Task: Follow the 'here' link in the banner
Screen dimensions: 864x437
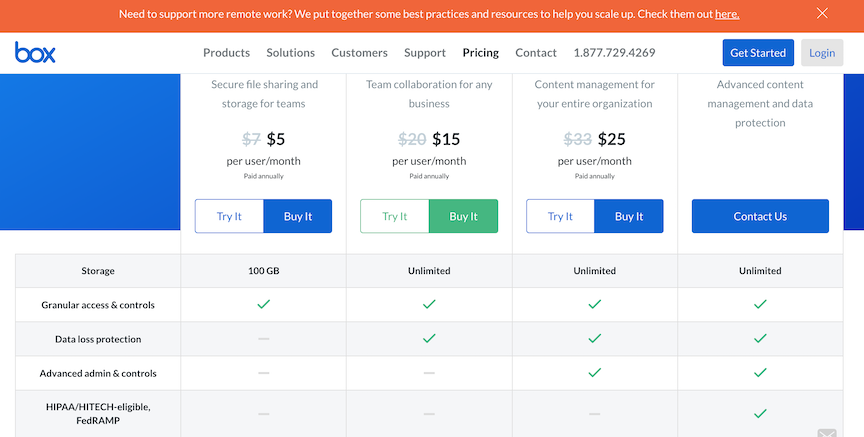Action: tap(727, 14)
